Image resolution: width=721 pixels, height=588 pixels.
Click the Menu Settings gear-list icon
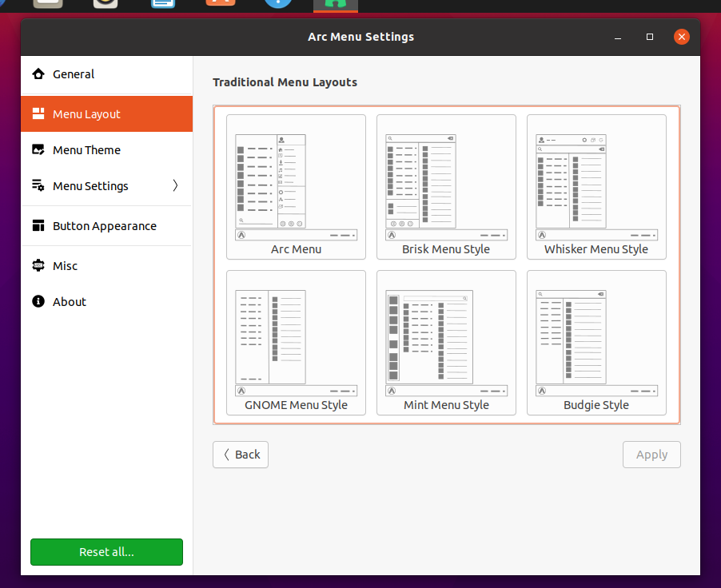point(38,185)
